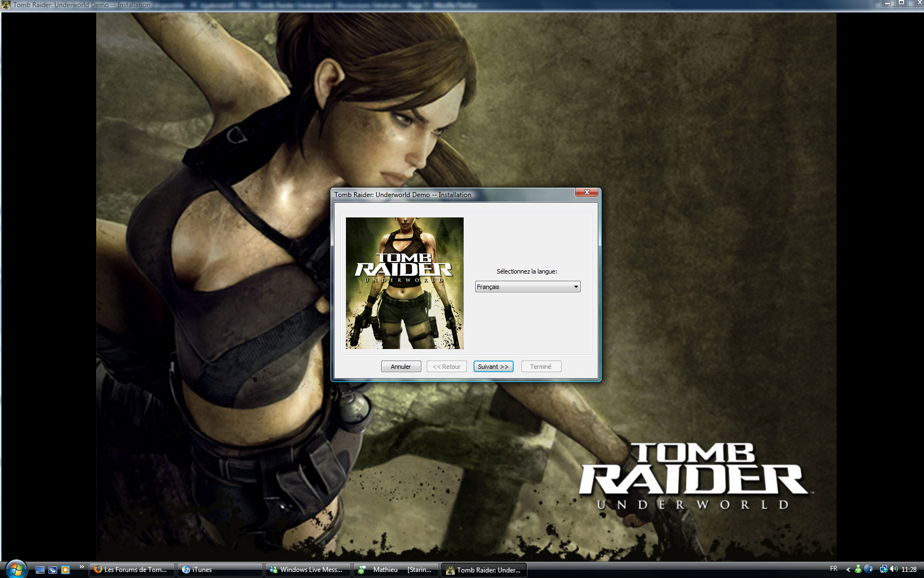Show hidden tray icons with the arrow

point(848,570)
